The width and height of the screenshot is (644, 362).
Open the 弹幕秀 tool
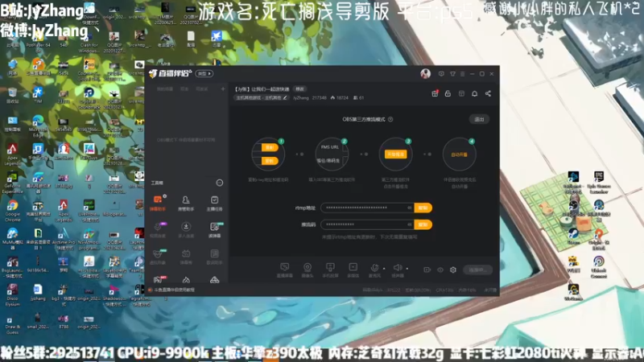point(186,257)
